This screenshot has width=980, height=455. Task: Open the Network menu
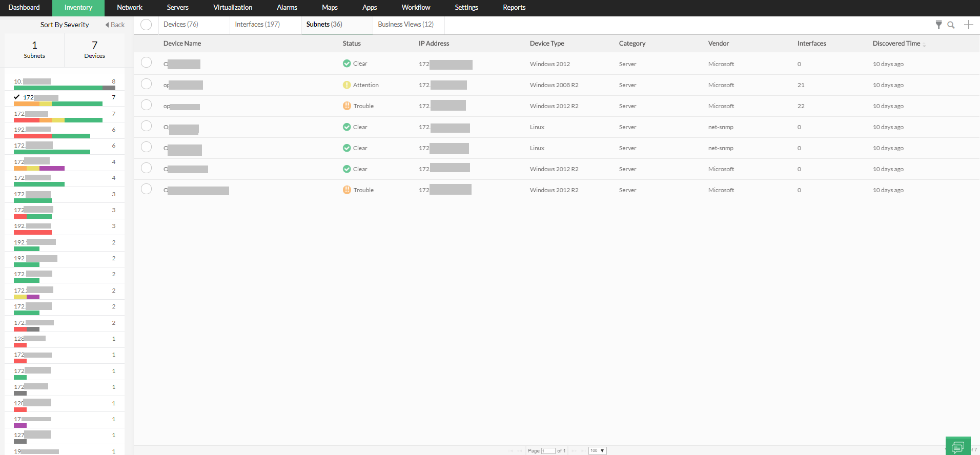[x=130, y=8]
